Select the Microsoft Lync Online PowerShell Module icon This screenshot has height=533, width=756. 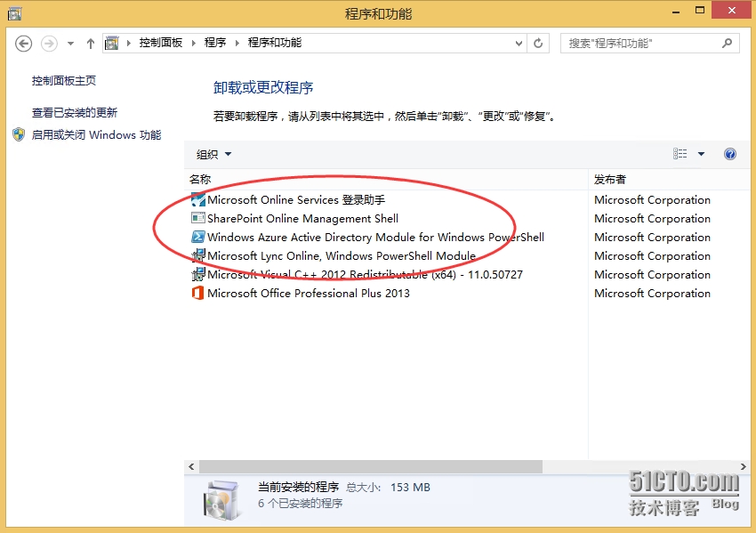(197, 255)
